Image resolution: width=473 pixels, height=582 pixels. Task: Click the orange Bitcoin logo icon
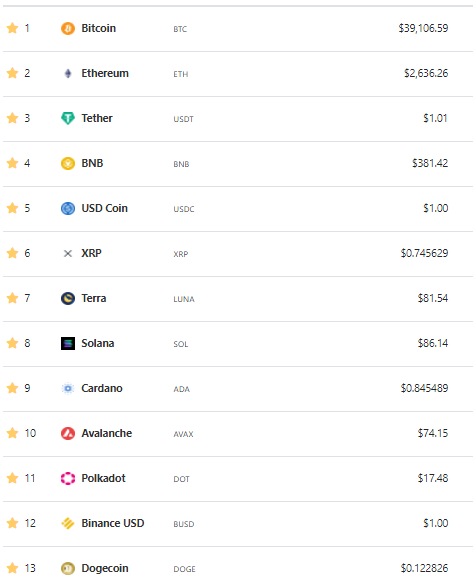click(68, 29)
